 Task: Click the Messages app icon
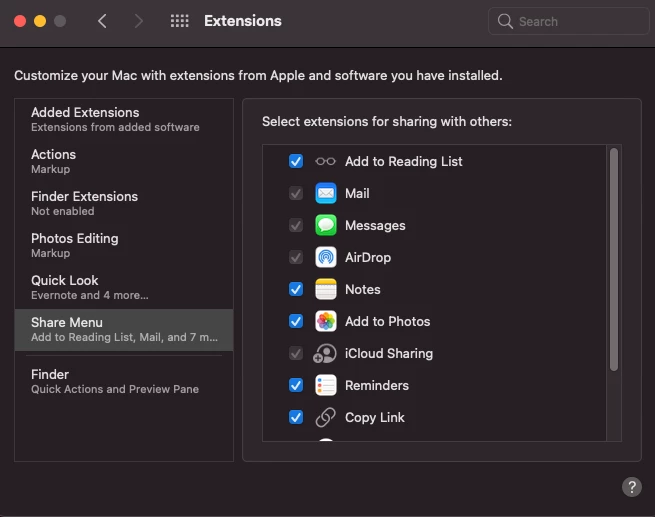coord(325,226)
